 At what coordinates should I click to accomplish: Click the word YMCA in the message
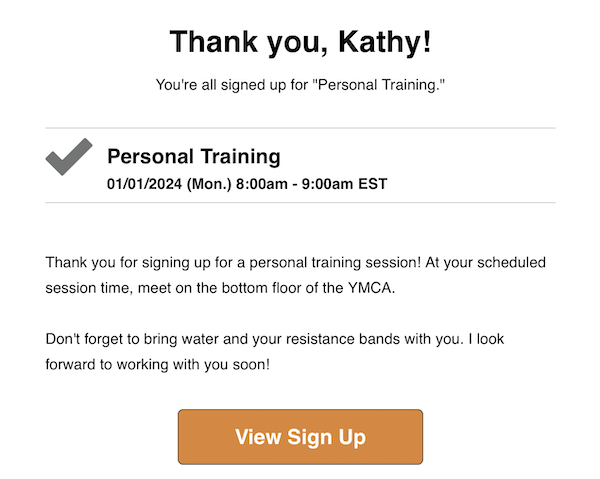coord(369,288)
